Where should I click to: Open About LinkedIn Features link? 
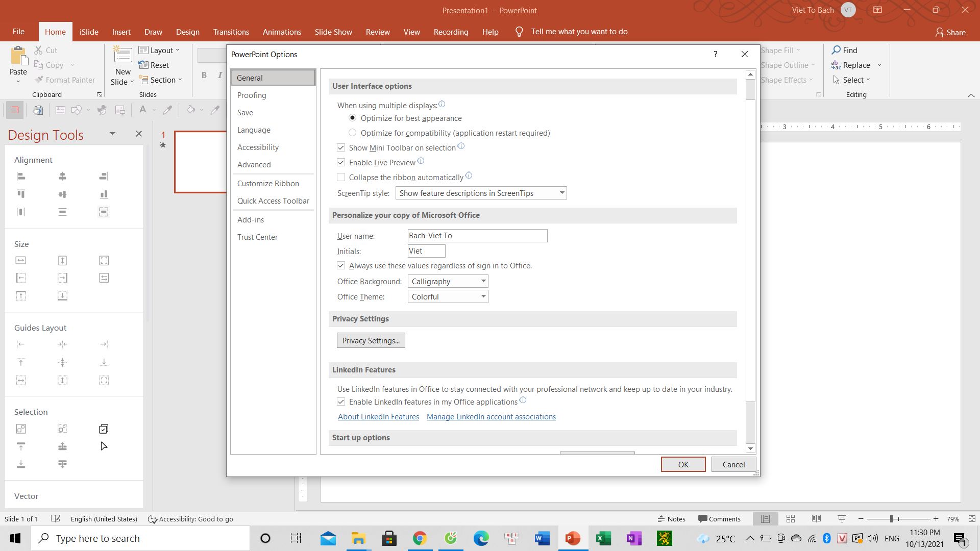pyautogui.click(x=378, y=417)
